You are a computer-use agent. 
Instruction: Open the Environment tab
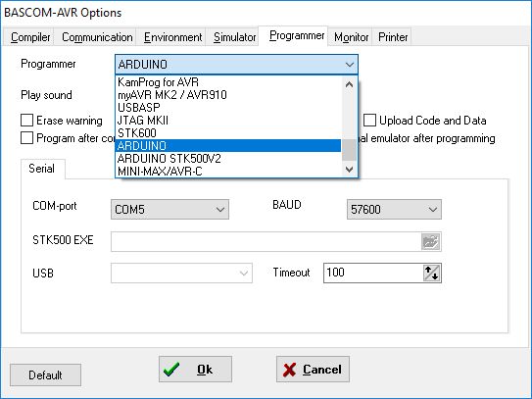click(x=172, y=37)
